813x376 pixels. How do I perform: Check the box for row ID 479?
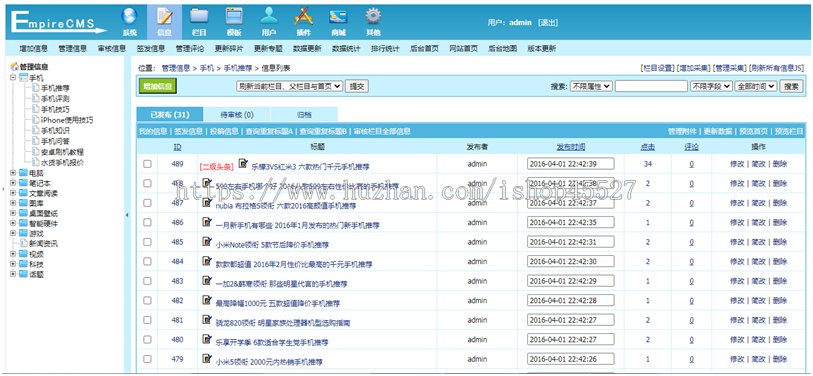click(147, 359)
